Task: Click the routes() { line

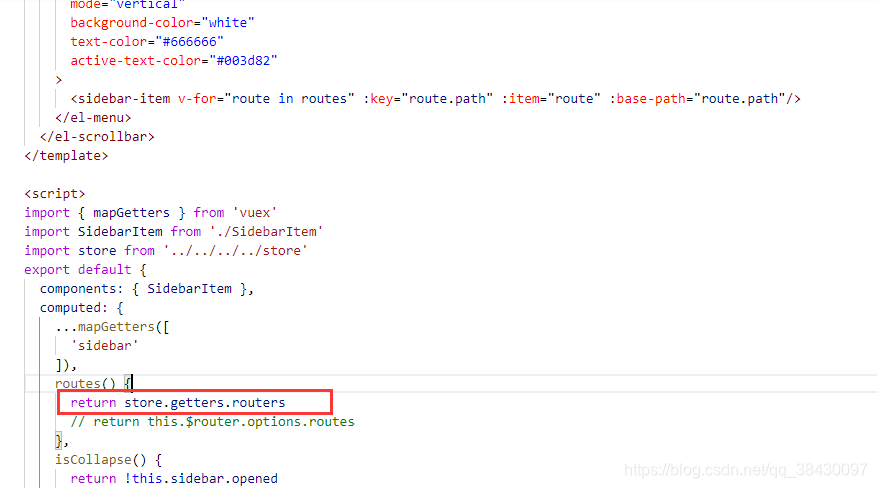Action: pyautogui.click(x=93, y=383)
